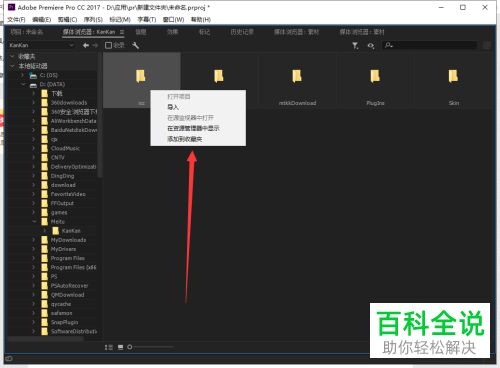Expand the DingDing folder node
Screen dimensions: 500x368
(34, 176)
